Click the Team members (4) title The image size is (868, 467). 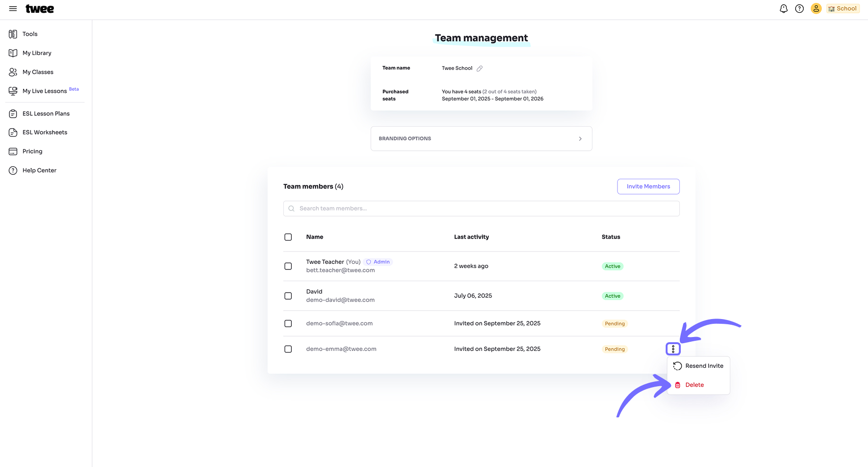tap(313, 186)
